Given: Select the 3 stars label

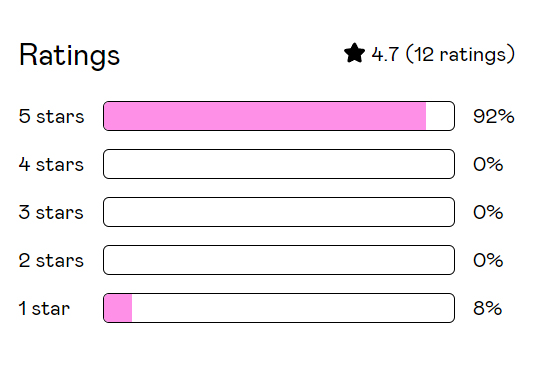Looking at the screenshot, I should 51,212.
